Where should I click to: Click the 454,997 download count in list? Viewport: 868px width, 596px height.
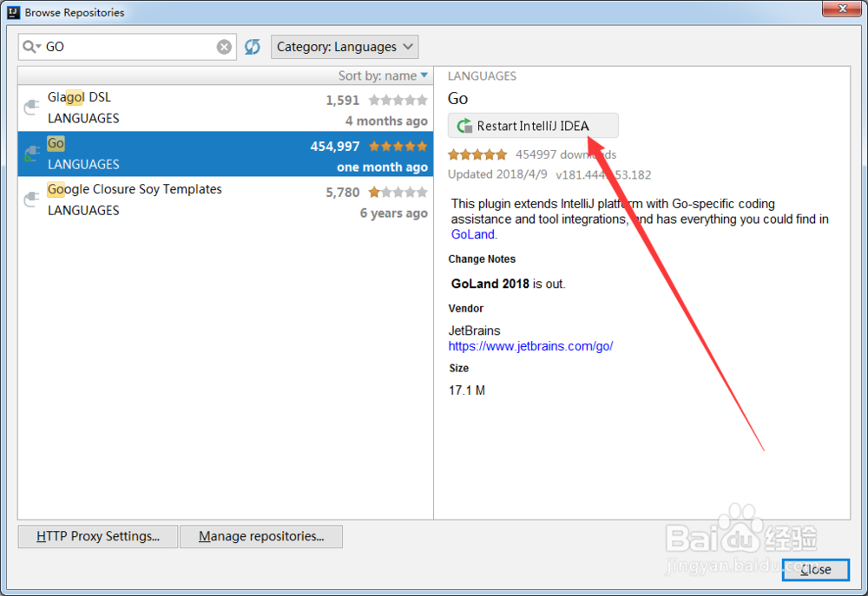335,147
